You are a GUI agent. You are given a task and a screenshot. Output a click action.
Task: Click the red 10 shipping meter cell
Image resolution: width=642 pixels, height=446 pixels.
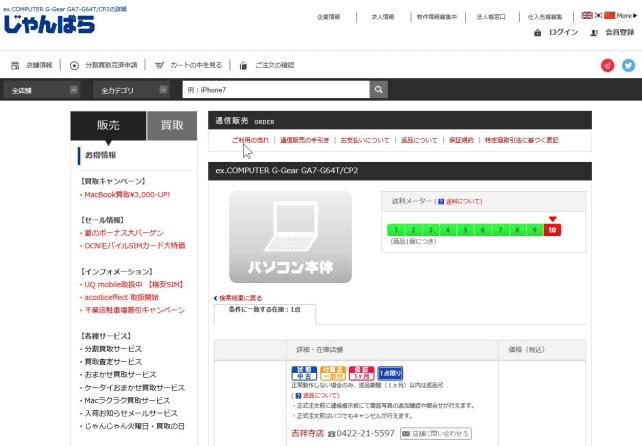(x=552, y=230)
